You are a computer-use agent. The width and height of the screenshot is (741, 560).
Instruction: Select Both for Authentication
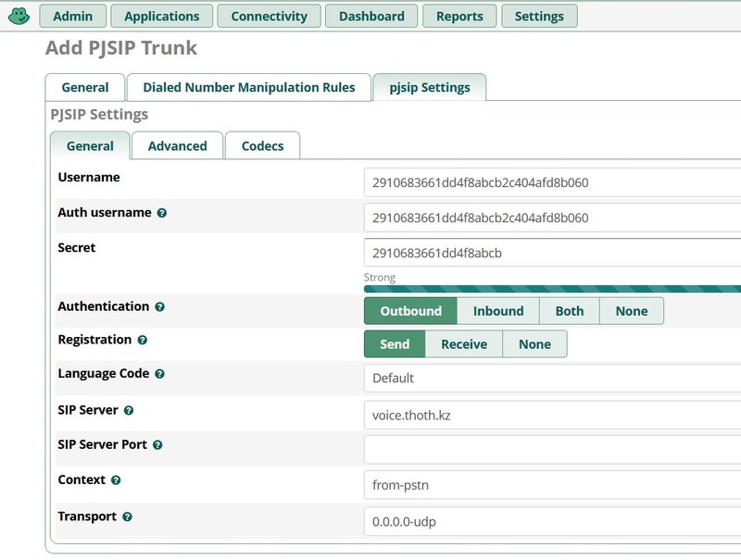click(570, 311)
